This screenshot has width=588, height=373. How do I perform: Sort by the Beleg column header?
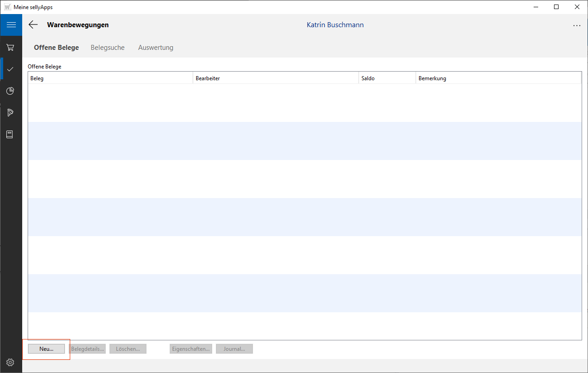point(110,78)
